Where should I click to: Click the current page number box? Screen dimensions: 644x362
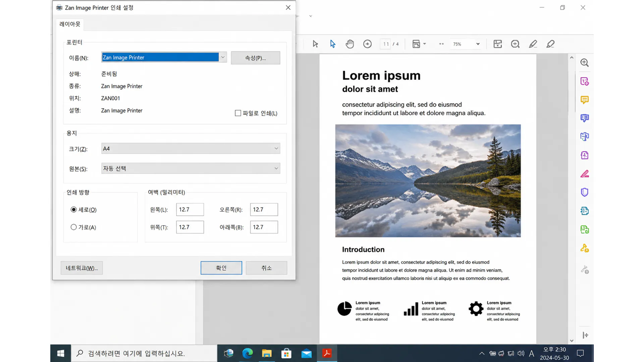[385, 44]
